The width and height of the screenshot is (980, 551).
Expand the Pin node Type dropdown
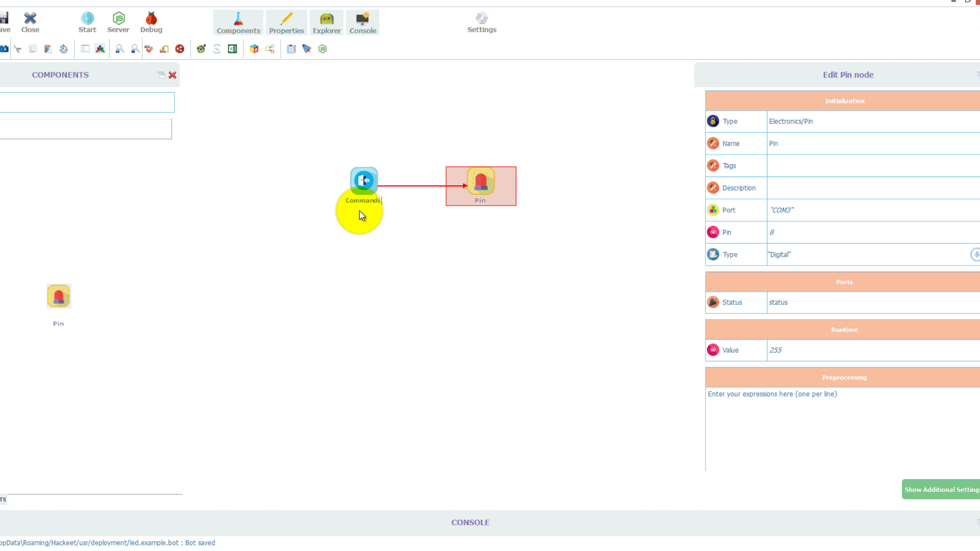[975, 254]
